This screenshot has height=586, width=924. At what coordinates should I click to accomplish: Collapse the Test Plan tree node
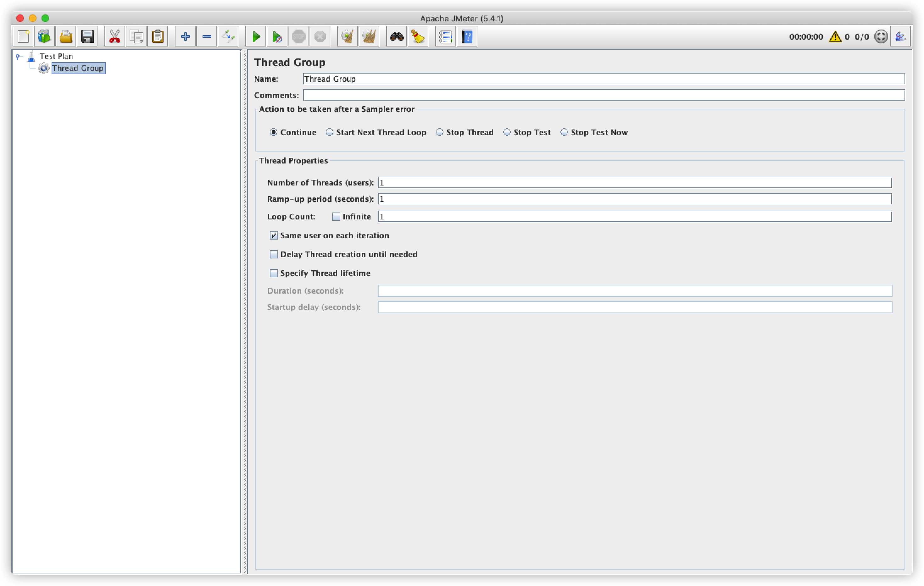18,57
